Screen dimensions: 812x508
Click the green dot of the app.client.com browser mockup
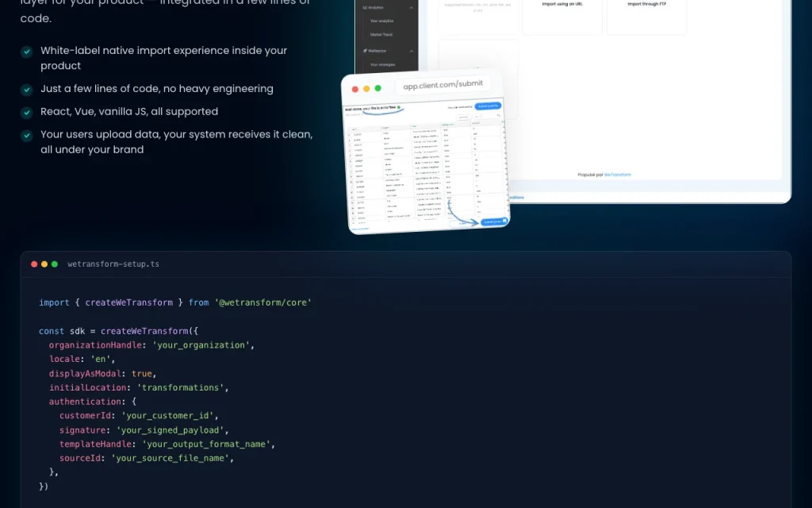(378, 88)
